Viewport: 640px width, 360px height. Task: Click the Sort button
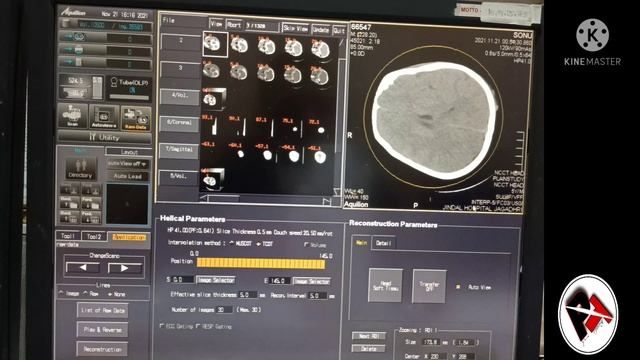[x=234, y=25]
